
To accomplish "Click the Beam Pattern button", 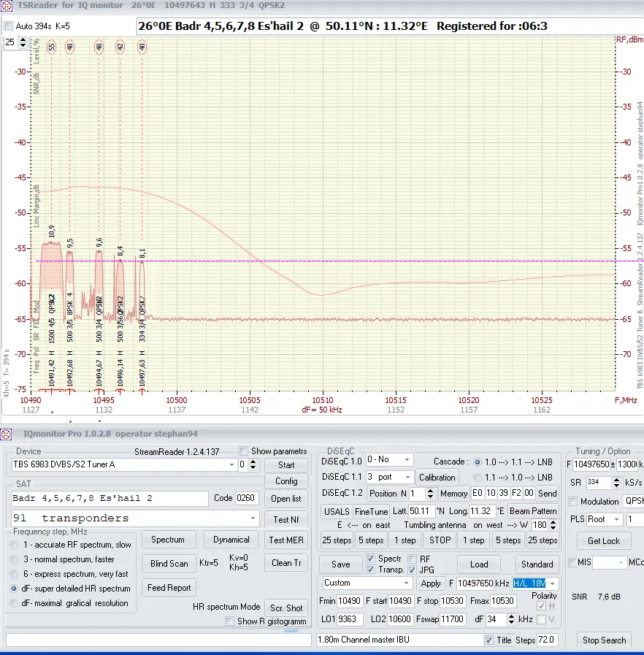I will (533, 511).
